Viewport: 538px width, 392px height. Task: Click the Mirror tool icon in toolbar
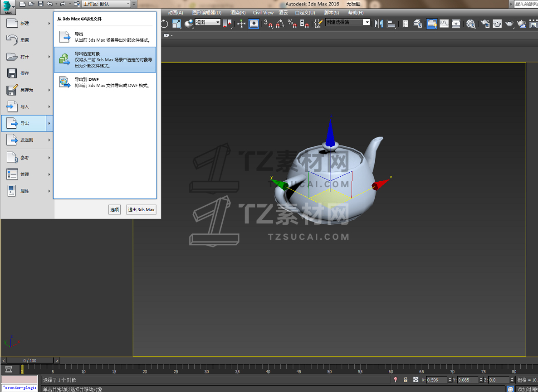pyautogui.click(x=378, y=24)
